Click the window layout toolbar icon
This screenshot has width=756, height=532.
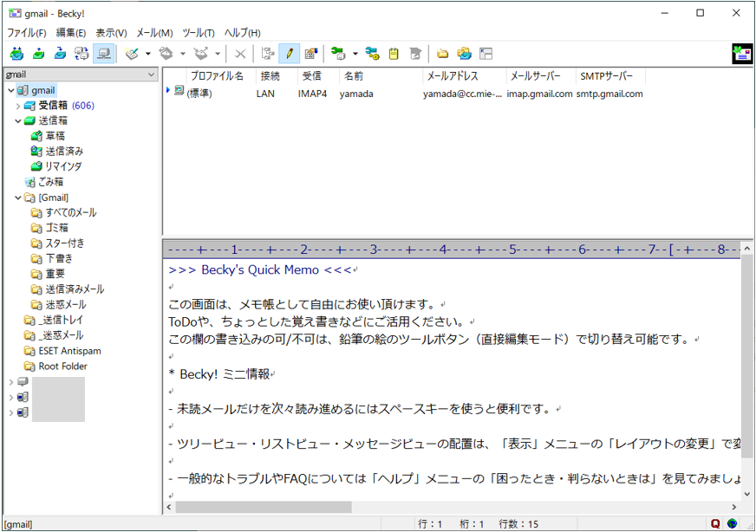486,54
